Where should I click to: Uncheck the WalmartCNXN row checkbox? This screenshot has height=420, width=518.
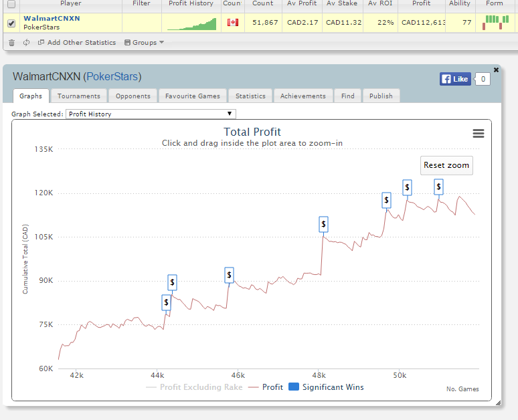pos(11,23)
